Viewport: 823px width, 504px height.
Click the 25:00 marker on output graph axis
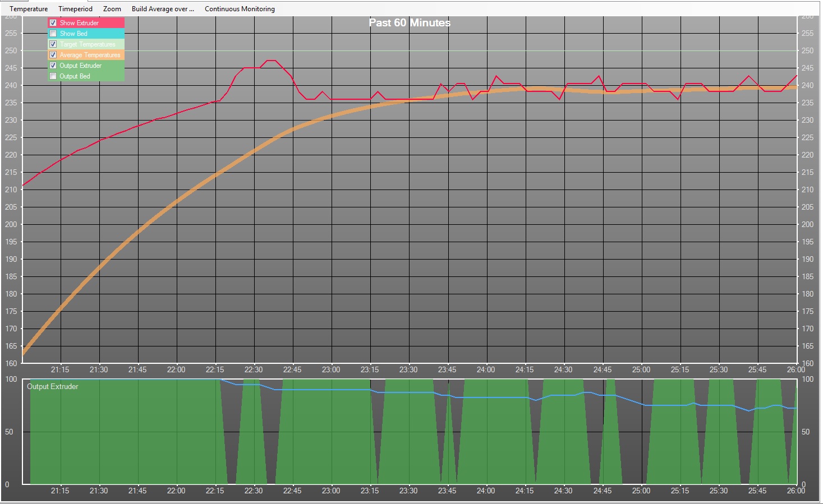pyautogui.click(x=641, y=491)
